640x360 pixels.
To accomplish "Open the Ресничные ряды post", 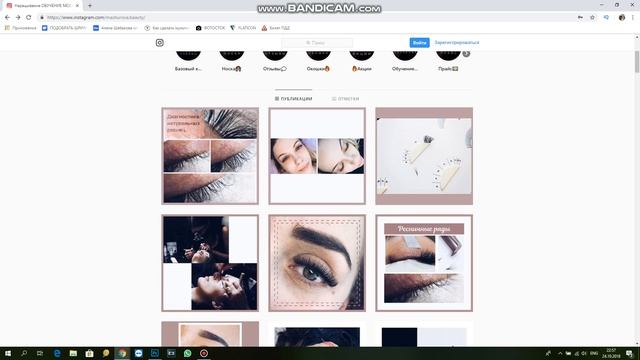I will (x=424, y=263).
